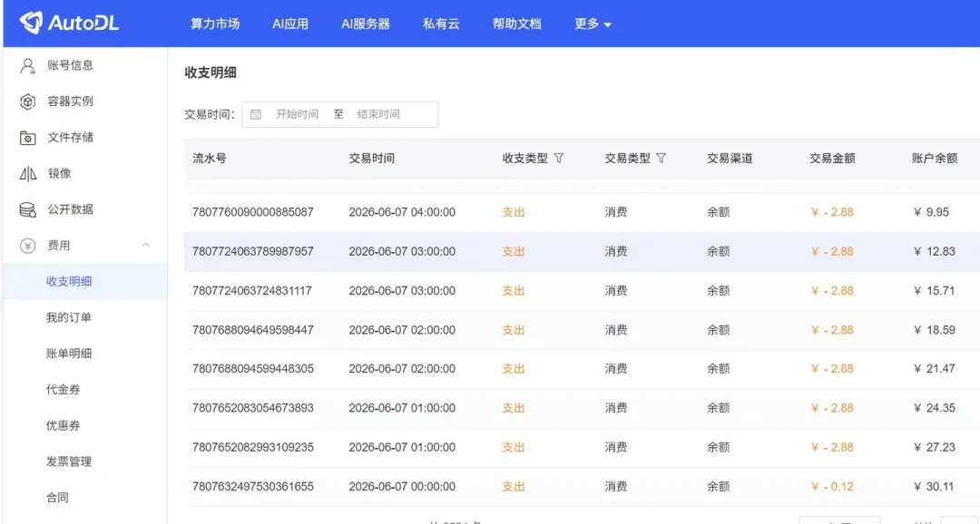The width and height of the screenshot is (980, 524).
Task: Go to 公开数据 in sidebar
Action: tap(70, 209)
